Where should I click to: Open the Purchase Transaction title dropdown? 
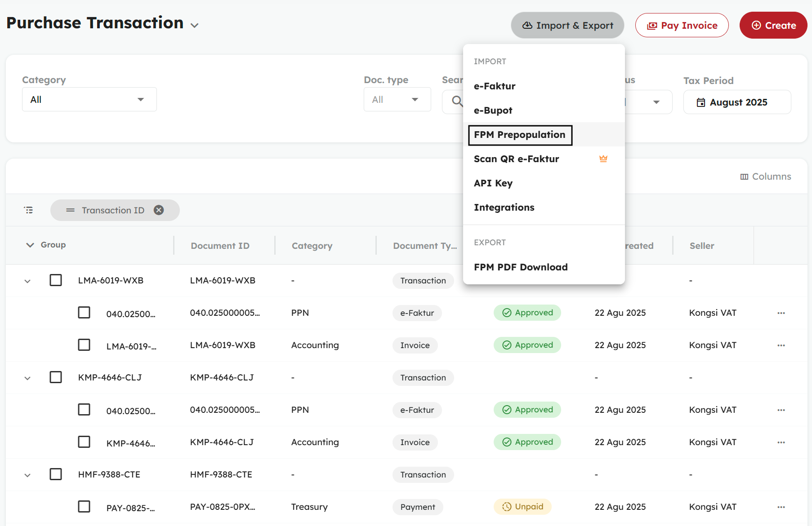194,26
